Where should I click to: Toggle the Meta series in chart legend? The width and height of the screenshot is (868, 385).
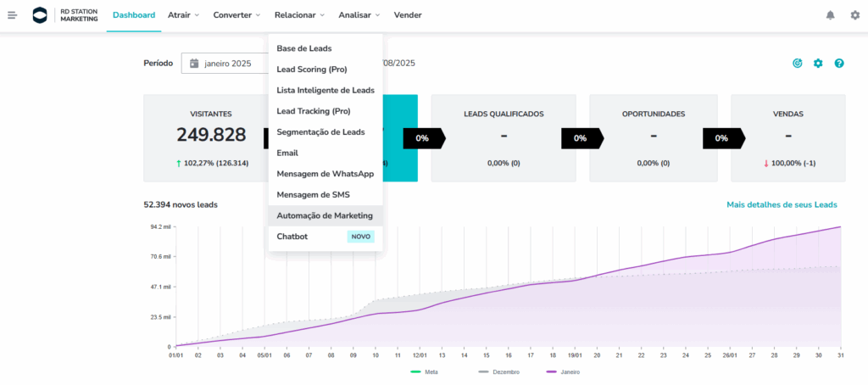[x=428, y=371]
